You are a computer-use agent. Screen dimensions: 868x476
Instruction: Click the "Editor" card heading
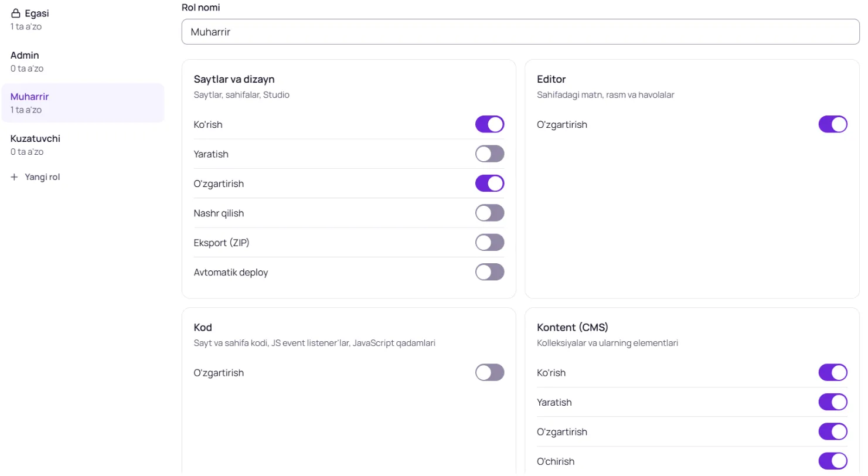click(551, 79)
